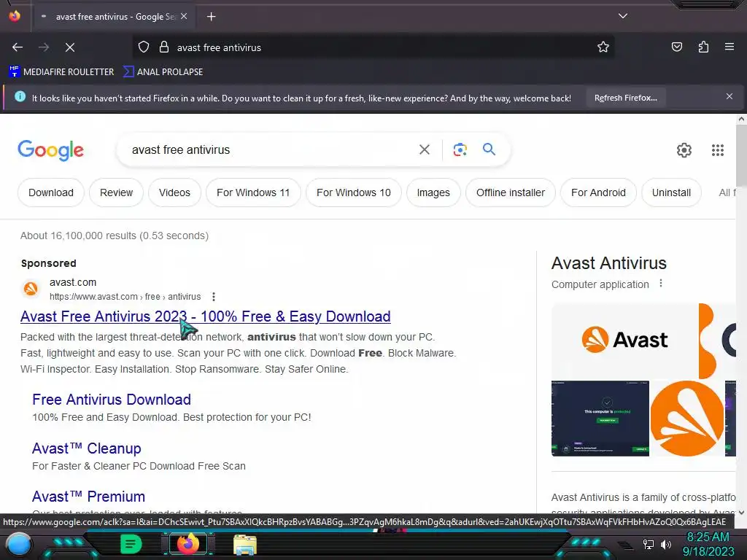Open the Google apps grid
The image size is (747, 560).
coord(718,150)
